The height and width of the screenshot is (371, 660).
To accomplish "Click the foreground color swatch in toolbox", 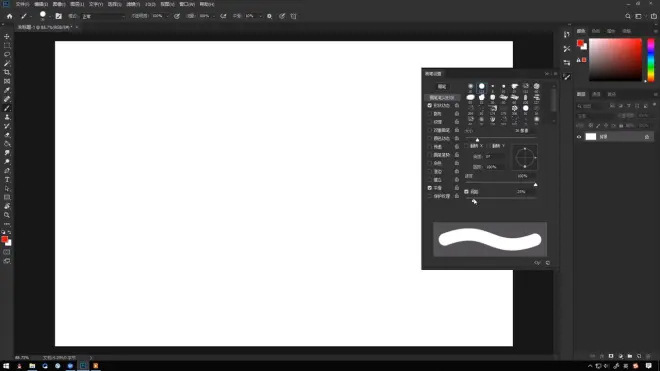I will 5,239.
